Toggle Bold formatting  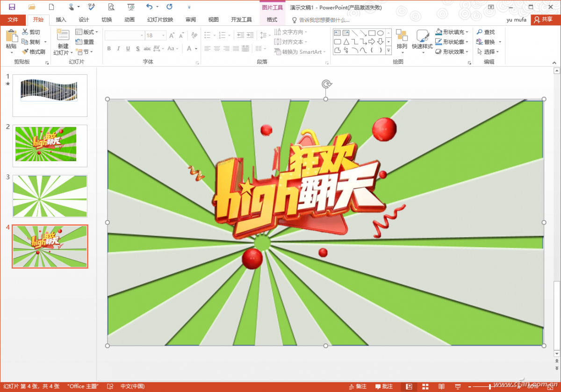pyautogui.click(x=109, y=49)
